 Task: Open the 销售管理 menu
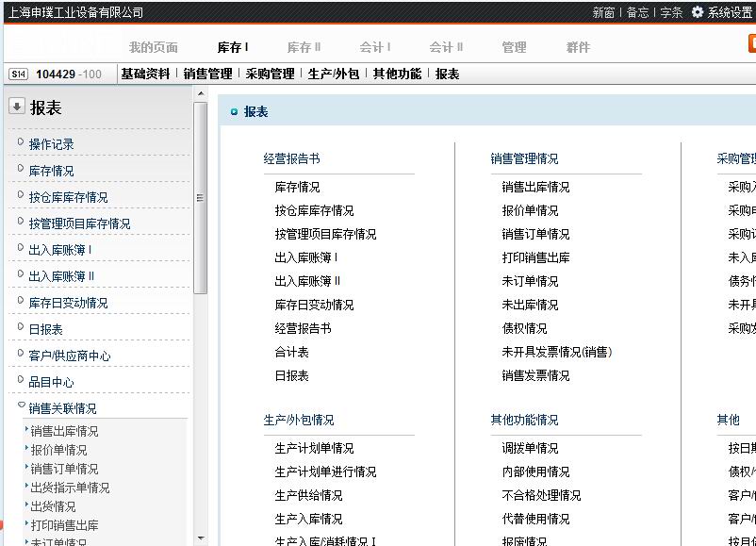(x=207, y=74)
